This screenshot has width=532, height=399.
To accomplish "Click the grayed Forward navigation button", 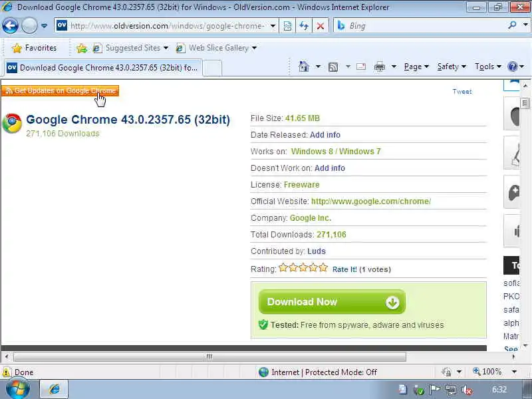I will click(29, 26).
